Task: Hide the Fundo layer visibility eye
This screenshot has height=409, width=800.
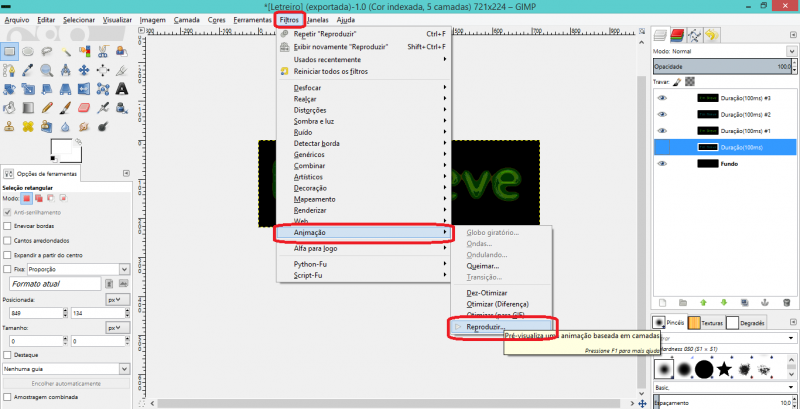Action: [662, 163]
